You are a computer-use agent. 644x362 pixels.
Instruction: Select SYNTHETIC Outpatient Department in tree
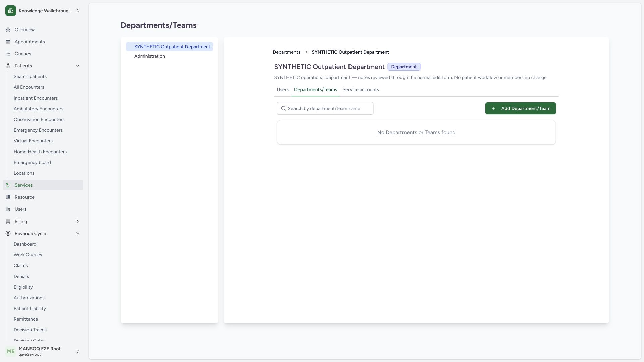(x=169, y=47)
